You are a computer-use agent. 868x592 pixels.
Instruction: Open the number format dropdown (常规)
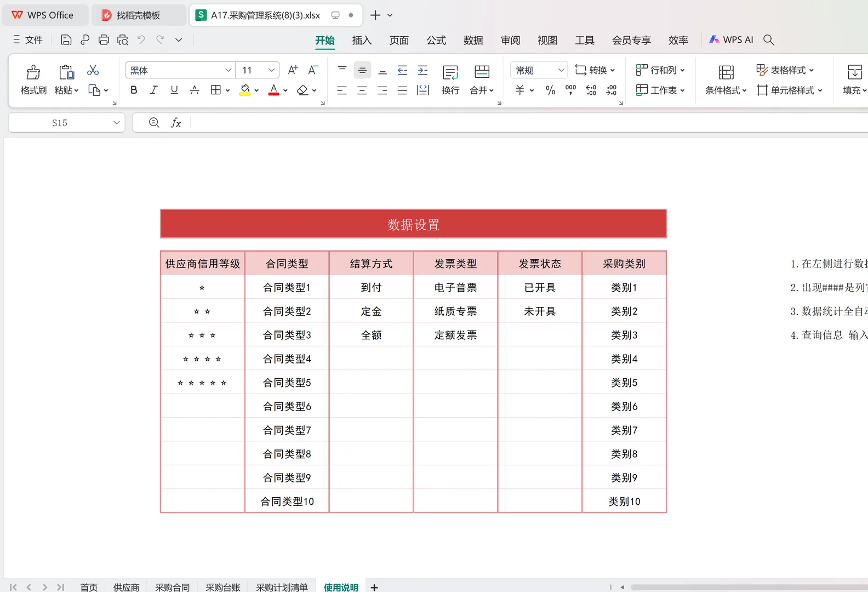click(x=561, y=70)
